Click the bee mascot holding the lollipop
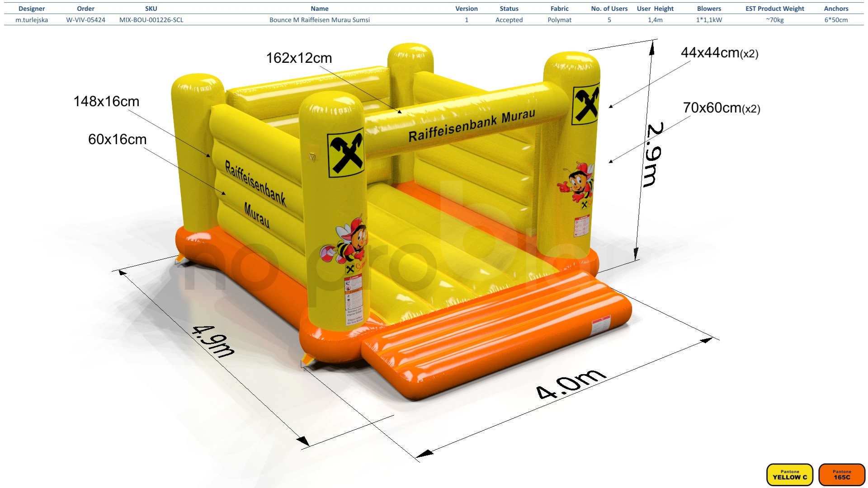The width and height of the screenshot is (868, 488). coord(345,240)
